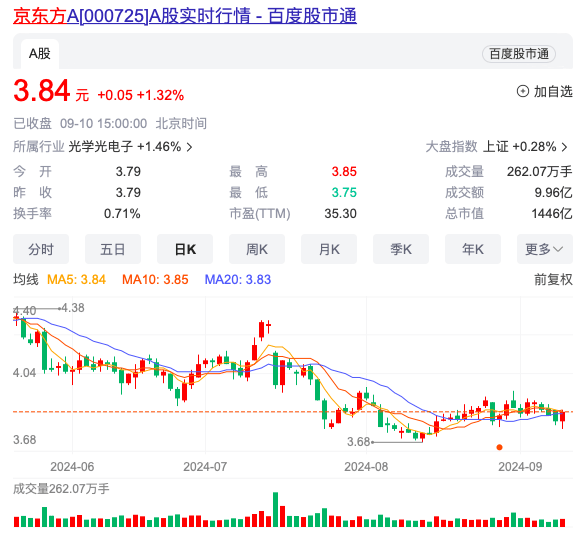
Task: Click the 百度股市通 badge button
Action: click(519, 54)
